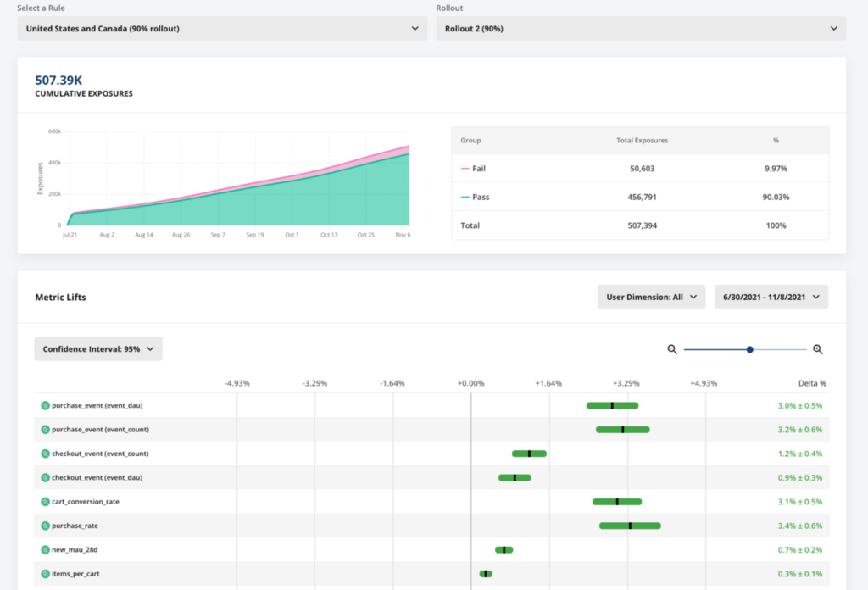Screen dimensions: 868x590
Task: Click the icon beside items_per_cart
Action: pyautogui.click(x=46, y=574)
